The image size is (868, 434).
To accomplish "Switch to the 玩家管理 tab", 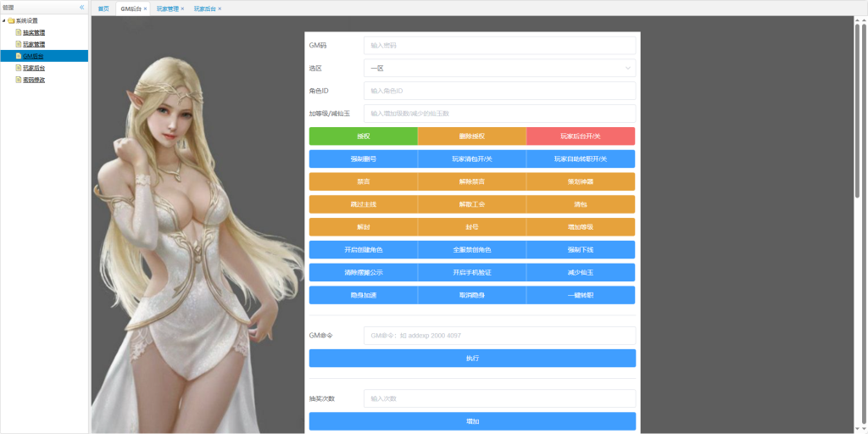I will (168, 8).
